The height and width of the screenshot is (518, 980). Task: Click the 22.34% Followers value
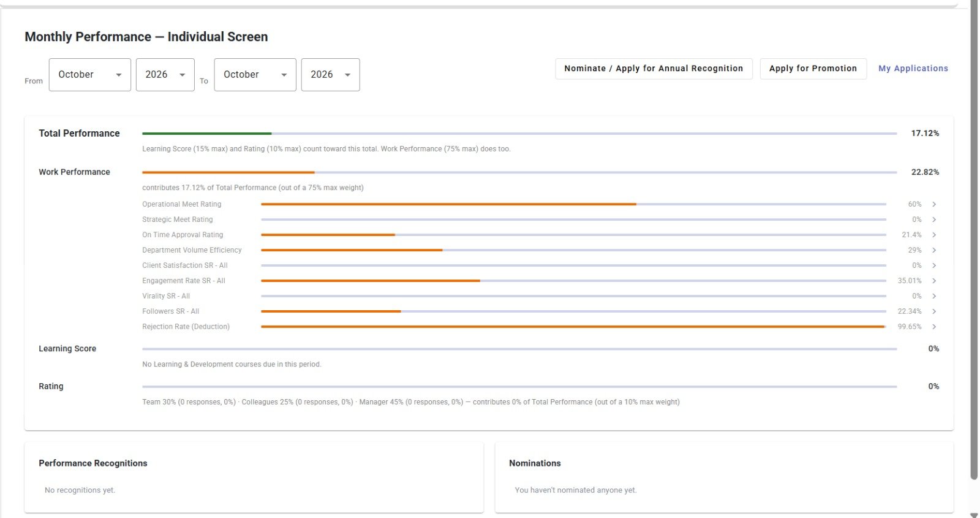pos(910,311)
